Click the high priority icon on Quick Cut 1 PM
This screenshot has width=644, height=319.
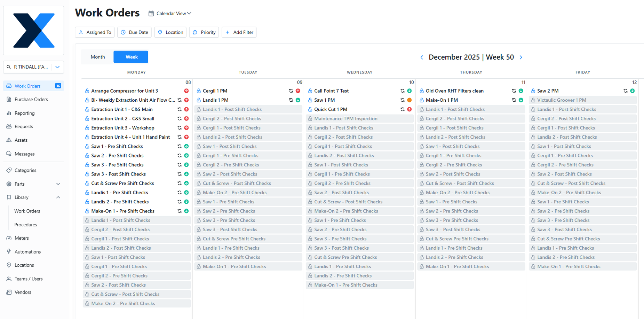[410, 109]
